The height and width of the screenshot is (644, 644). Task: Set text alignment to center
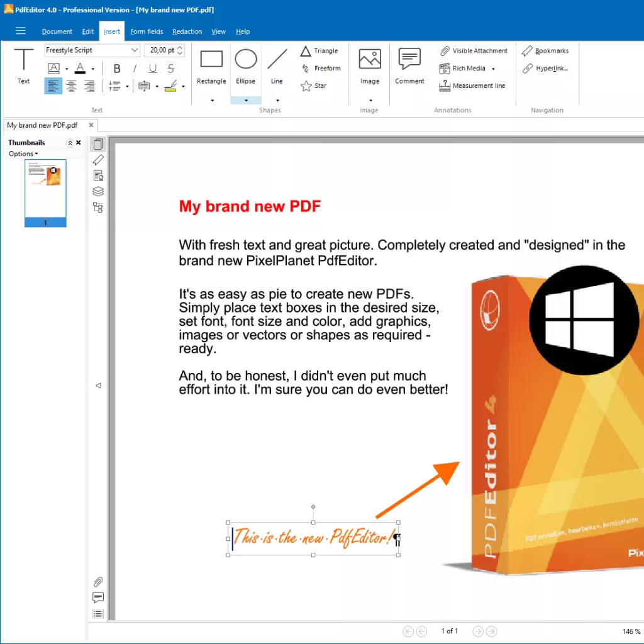71,86
